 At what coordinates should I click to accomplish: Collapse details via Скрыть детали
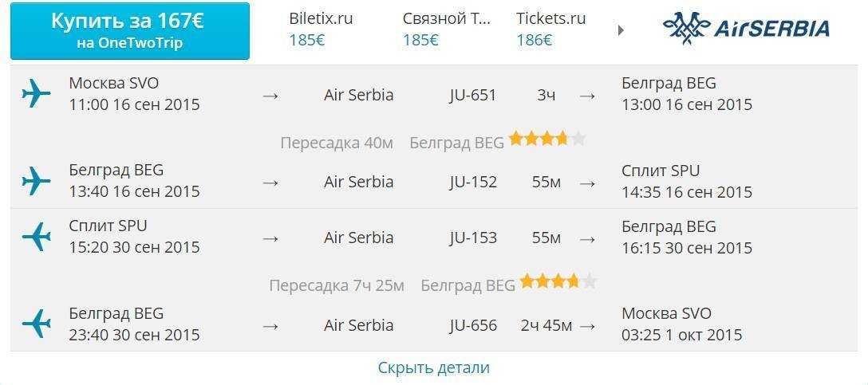pyautogui.click(x=433, y=367)
